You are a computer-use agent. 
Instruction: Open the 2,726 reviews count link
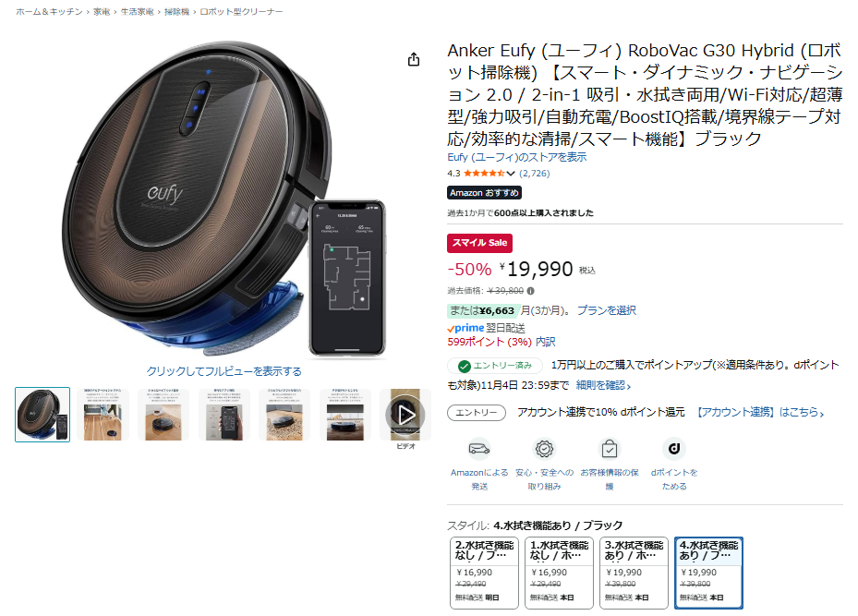click(x=534, y=174)
